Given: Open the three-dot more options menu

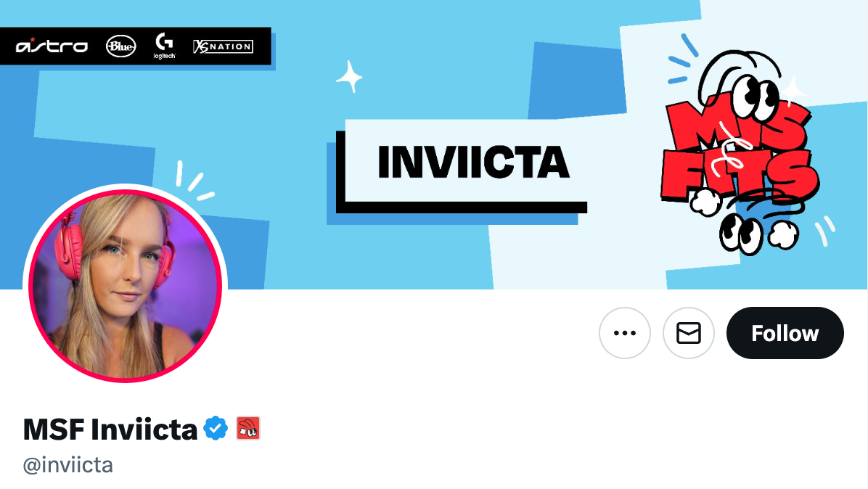Looking at the screenshot, I should pos(624,333).
